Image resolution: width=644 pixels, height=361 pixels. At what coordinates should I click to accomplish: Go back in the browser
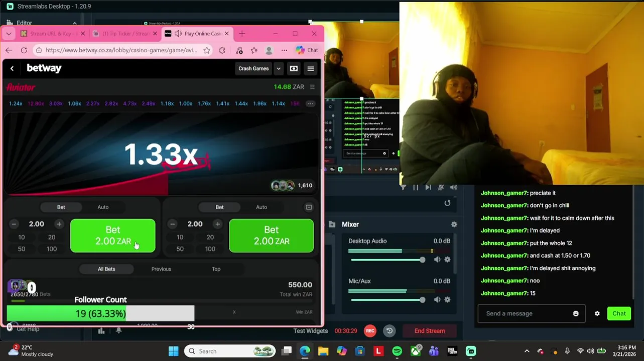9,50
